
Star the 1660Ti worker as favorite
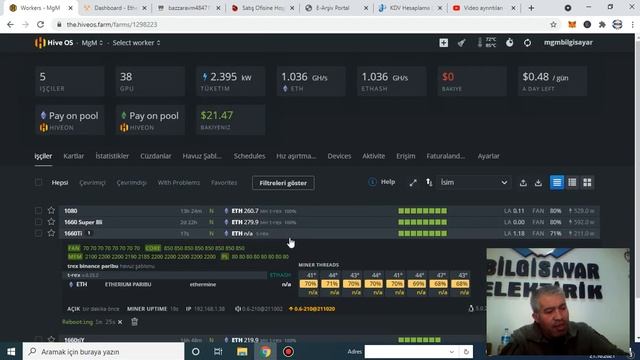pyautogui.click(x=51, y=233)
